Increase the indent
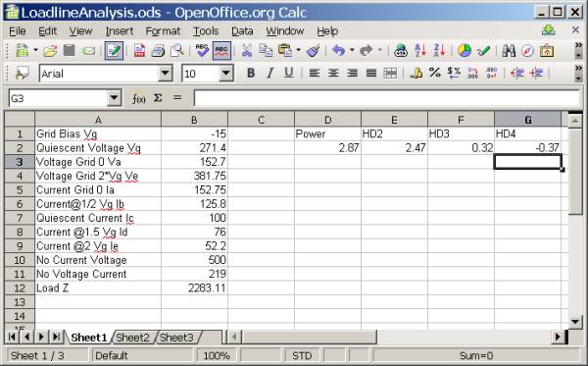 536,73
